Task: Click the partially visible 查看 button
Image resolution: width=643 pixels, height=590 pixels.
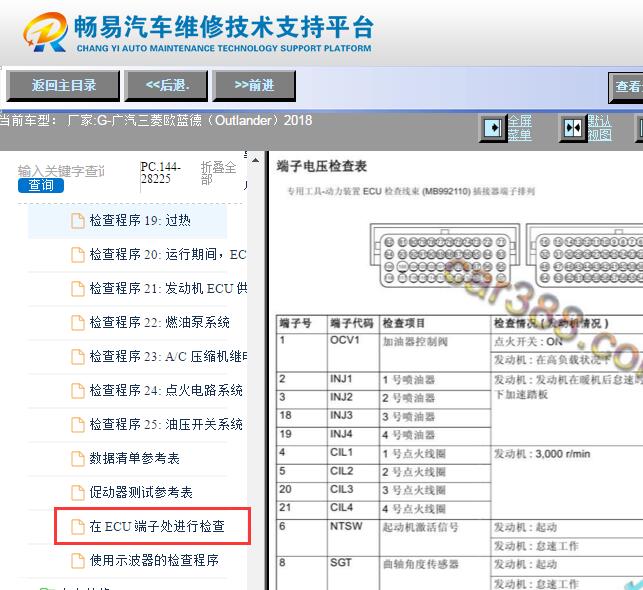Action: (x=626, y=87)
